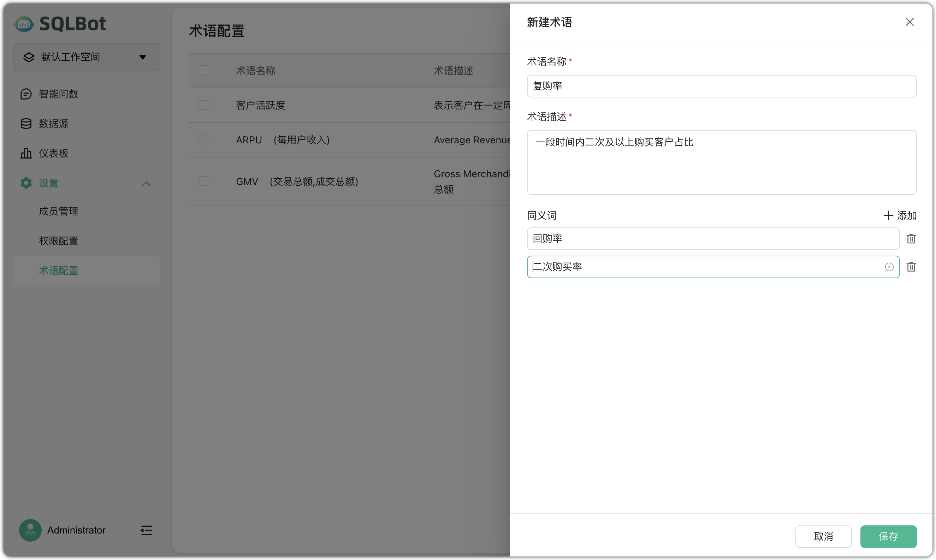Select the ARPU row checkbox
Viewport: 936px width, 560px height.
click(203, 139)
